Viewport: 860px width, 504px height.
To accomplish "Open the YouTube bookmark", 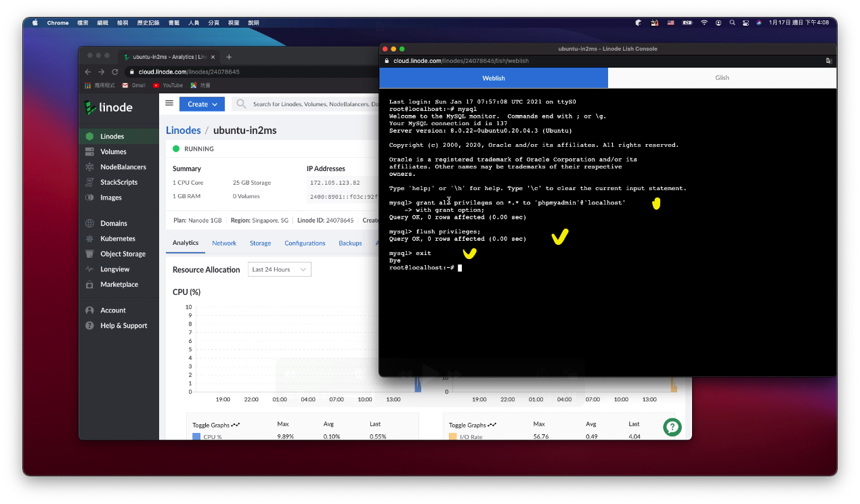I will (168, 85).
